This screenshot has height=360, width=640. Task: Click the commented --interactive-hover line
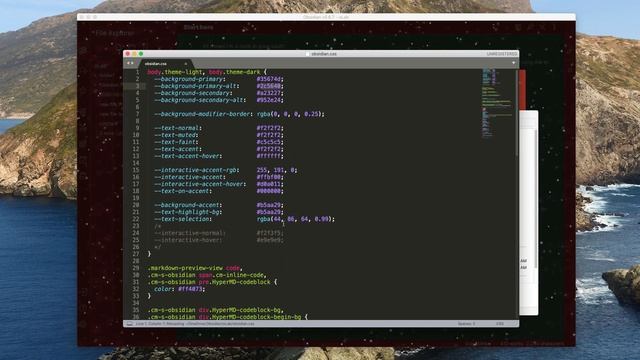click(x=219, y=240)
